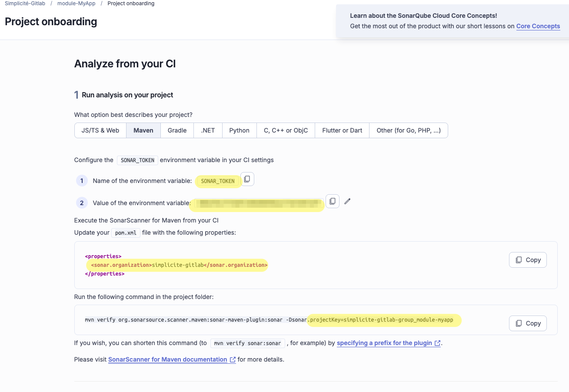Choose the Flutter or Dart option
The image size is (569, 392).
point(342,130)
